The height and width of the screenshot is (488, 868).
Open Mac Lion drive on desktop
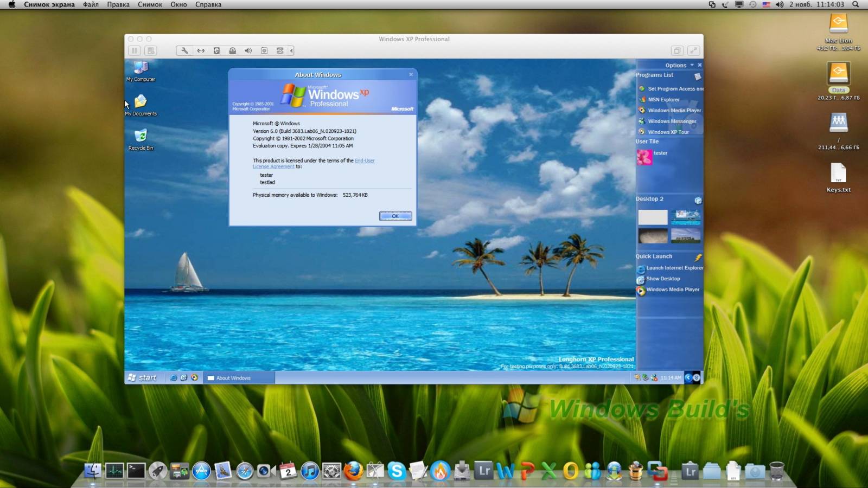(x=839, y=31)
